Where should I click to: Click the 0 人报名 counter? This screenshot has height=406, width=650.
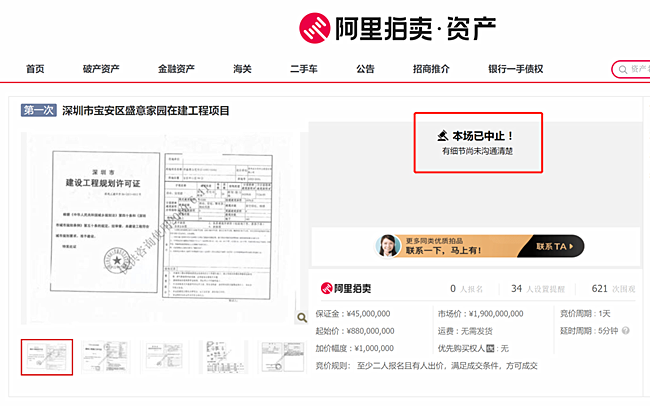coord(466,289)
